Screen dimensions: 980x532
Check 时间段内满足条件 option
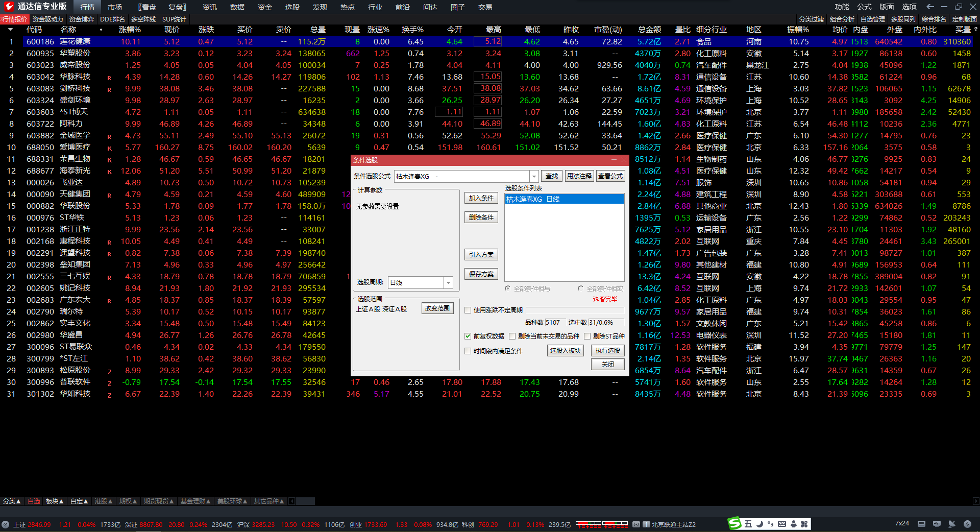(x=468, y=351)
